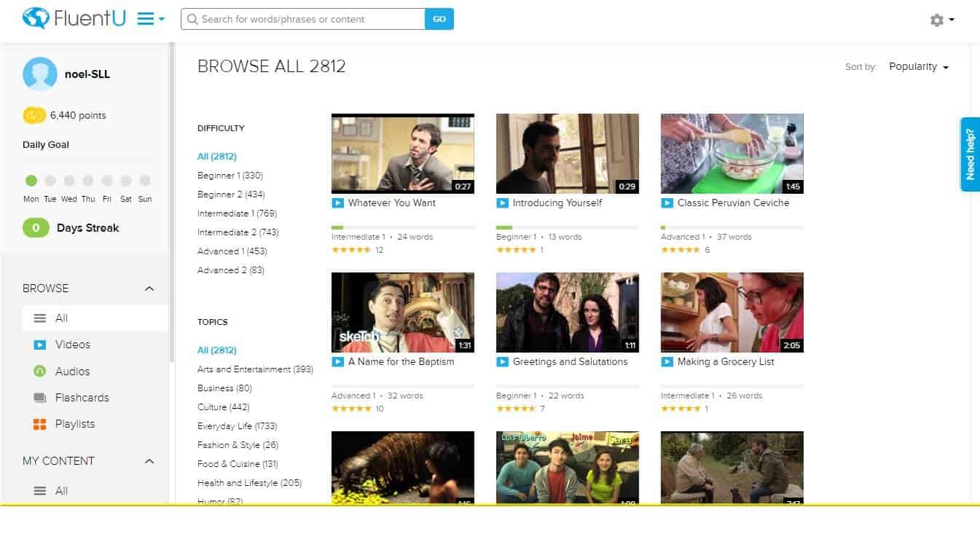Open Flashcards from sidebar icon

tap(40, 398)
